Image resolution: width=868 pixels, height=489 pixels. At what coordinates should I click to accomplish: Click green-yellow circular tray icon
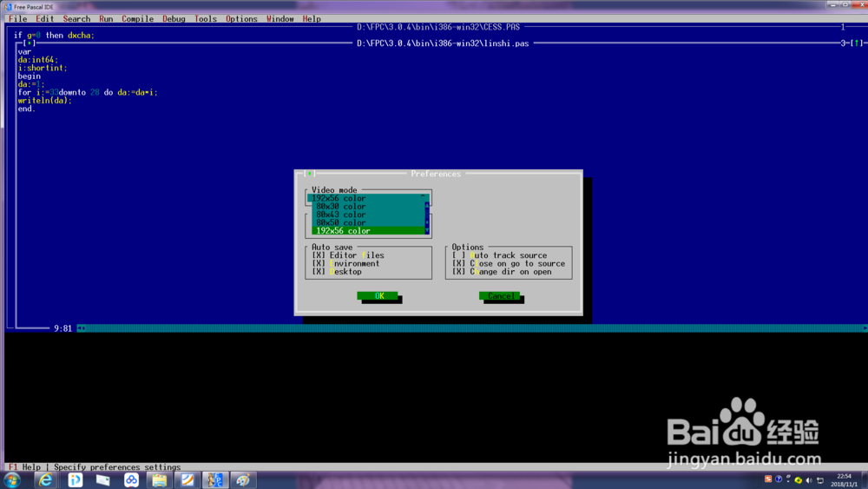(799, 480)
